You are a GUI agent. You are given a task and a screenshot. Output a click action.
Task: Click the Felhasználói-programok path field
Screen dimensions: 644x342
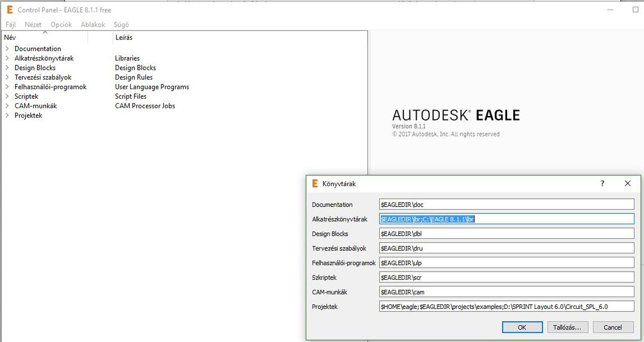click(507, 263)
